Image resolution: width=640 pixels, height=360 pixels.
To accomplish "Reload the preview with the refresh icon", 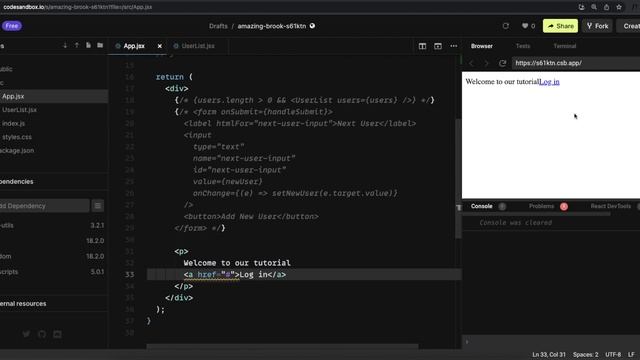I will [502, 63].
